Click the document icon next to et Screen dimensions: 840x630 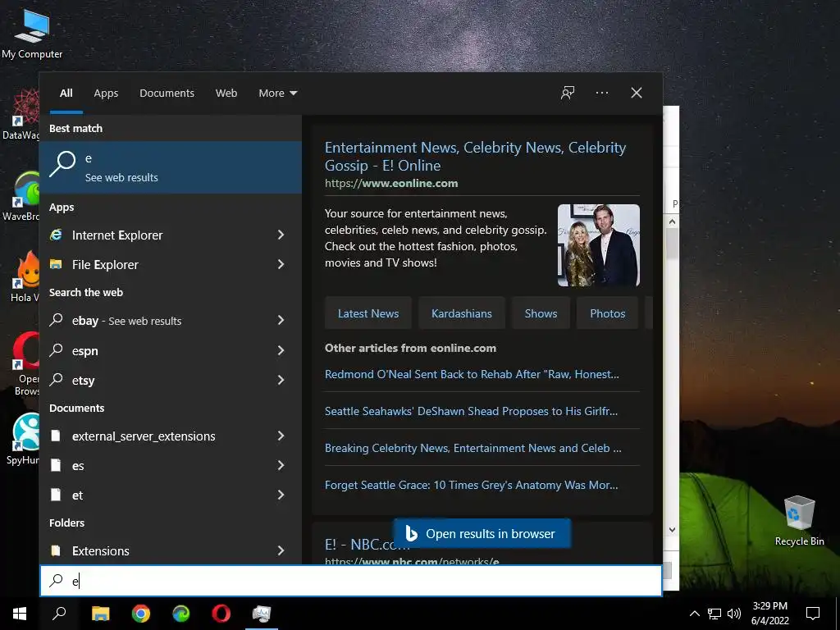click(x=56, y=495)
